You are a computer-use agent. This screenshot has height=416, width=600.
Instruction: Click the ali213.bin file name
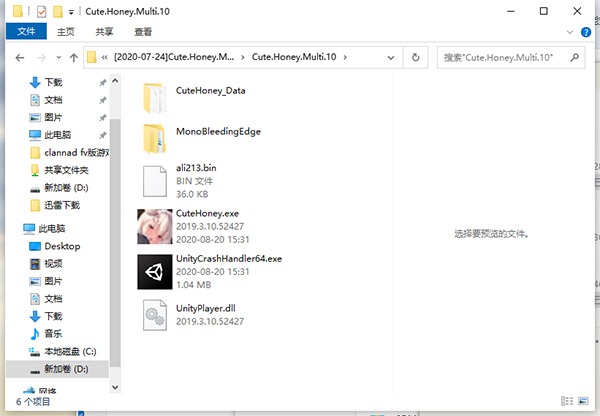click(x=196, y=168)
